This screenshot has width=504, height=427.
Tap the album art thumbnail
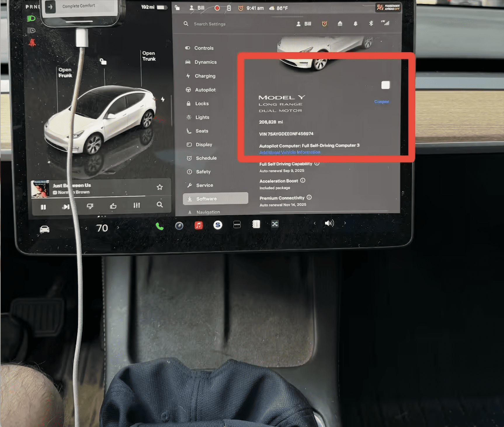coord(40,189)
